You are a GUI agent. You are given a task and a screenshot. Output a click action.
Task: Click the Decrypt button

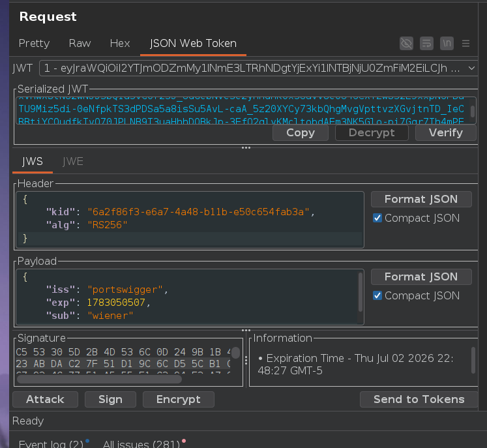(372, 132)
